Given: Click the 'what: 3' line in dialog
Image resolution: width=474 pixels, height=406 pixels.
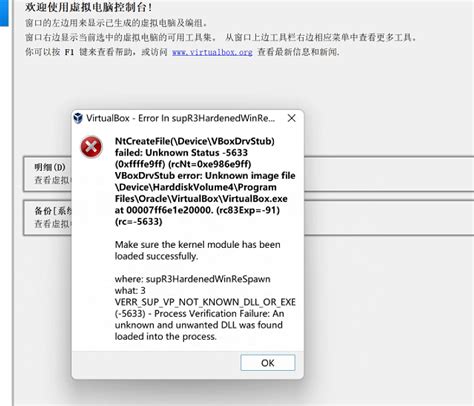Looking at the screenshot, I should click(130, 291).
